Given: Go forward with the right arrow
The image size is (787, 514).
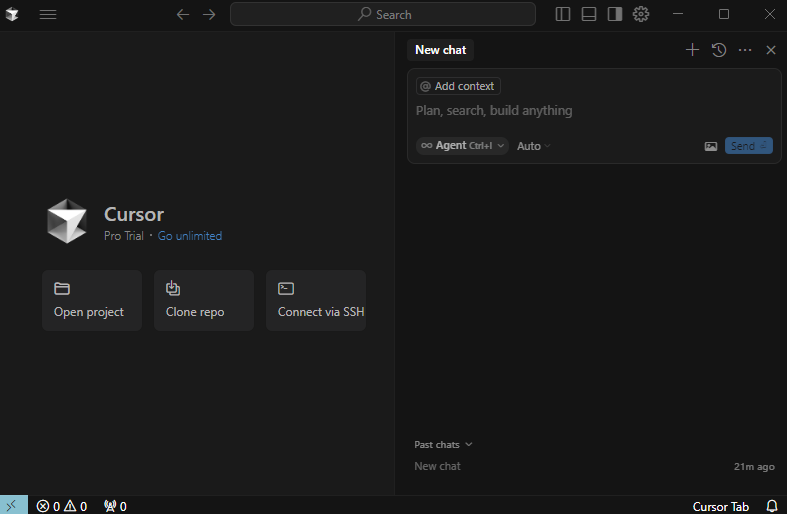Looking at the screenshot, I should (x=209, y=15).
